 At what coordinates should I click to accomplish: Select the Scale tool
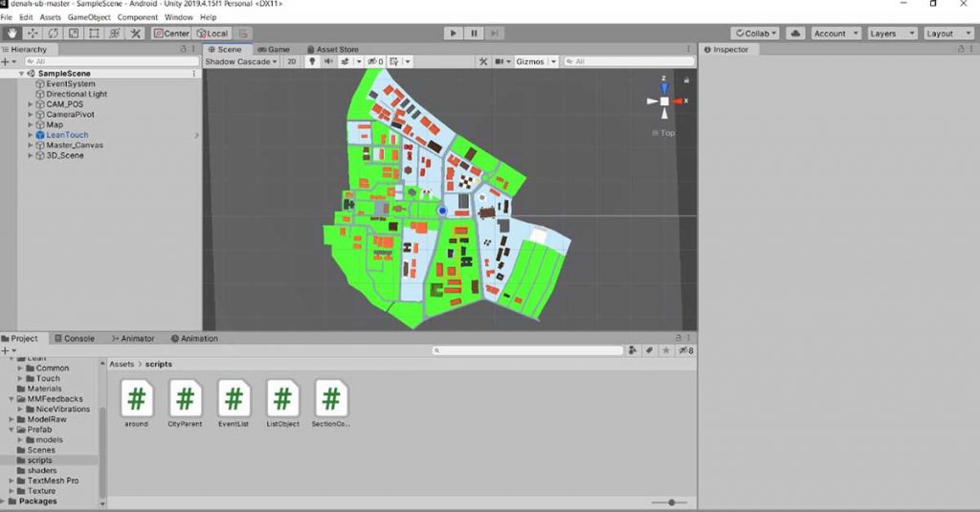[x=74, y=33]
